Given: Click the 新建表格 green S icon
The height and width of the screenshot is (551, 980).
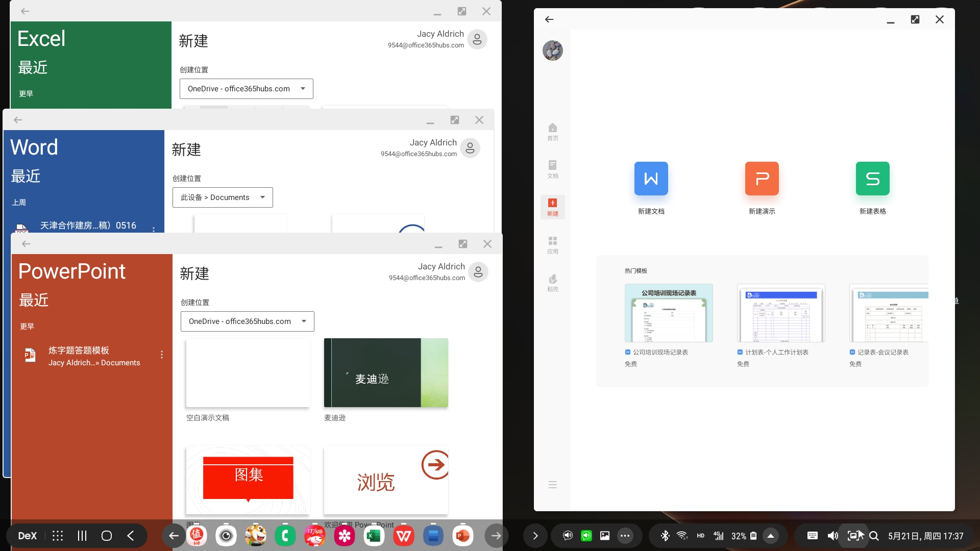Looking at the screenshot, I should click(x=872, y=179).
